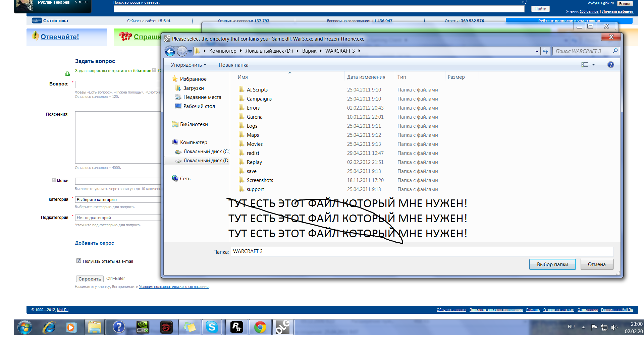Open the Rockstar Games taskbar icon

pyautogui.click(x=237, y=327)
